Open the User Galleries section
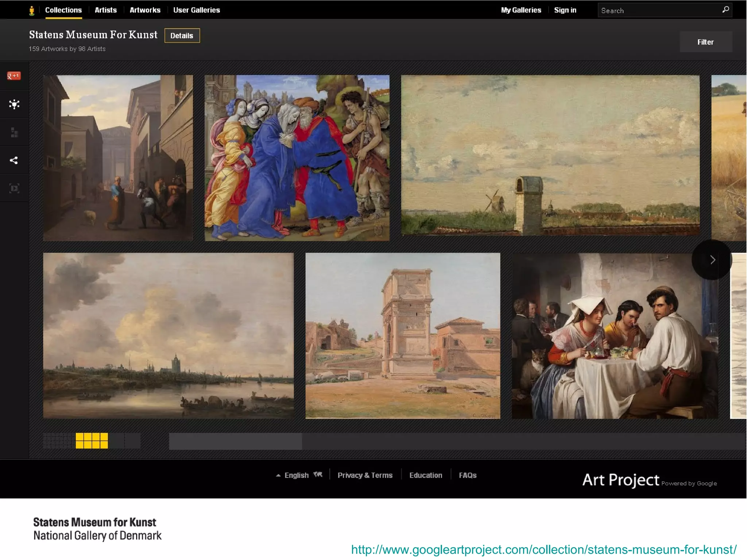The image size is (747, 560). point(197,10)
